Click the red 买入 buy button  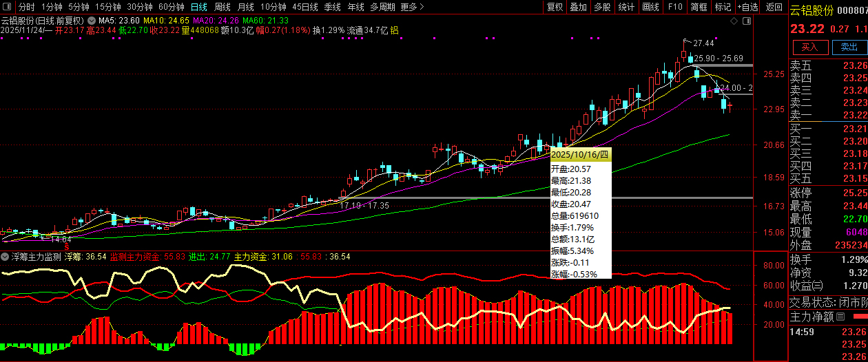pyautogui.click(x=809, y=47)
